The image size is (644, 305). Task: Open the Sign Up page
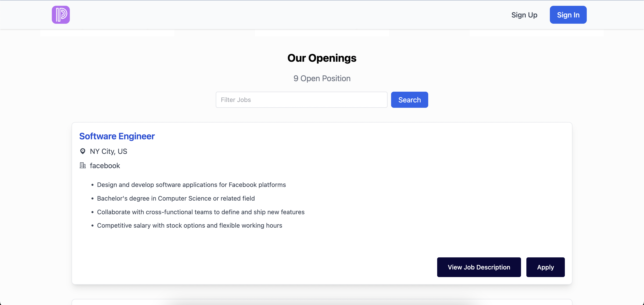coord(524,15)
